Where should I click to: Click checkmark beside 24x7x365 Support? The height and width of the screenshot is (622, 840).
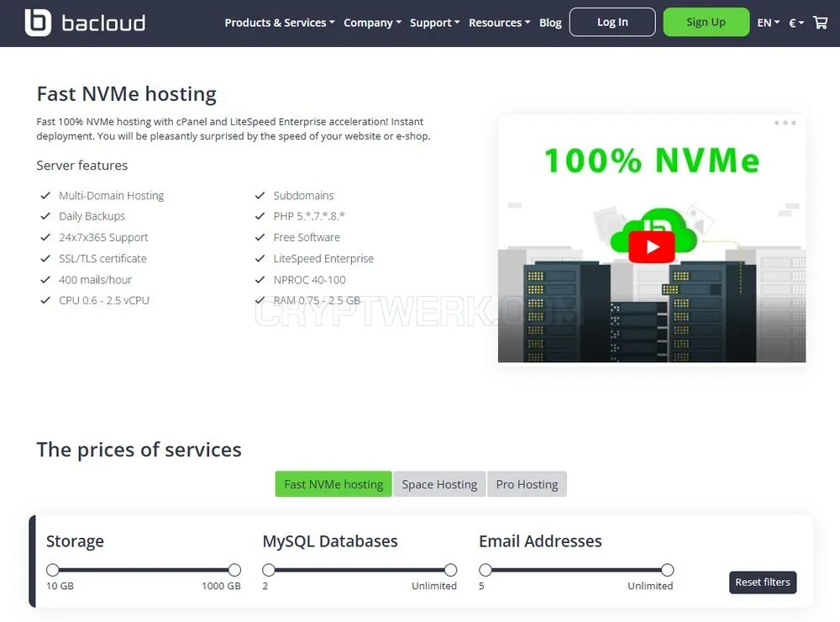click(45, 237)
